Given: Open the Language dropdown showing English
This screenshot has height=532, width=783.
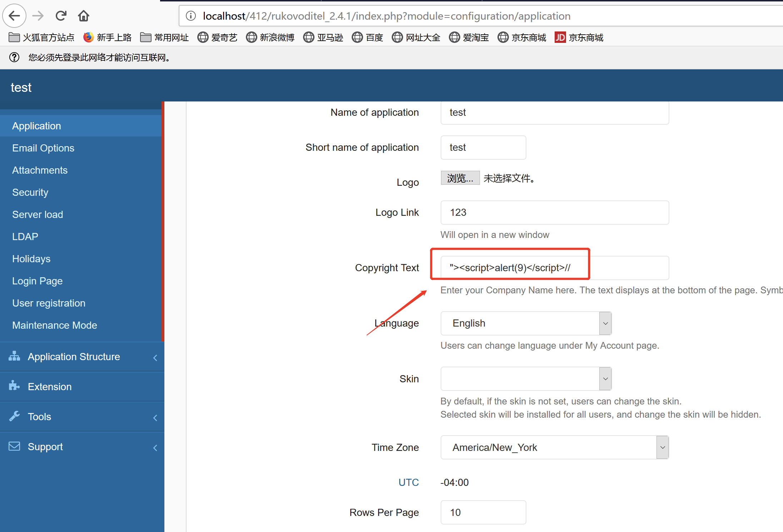Looking at the screenshot, I should coord(526,323).
